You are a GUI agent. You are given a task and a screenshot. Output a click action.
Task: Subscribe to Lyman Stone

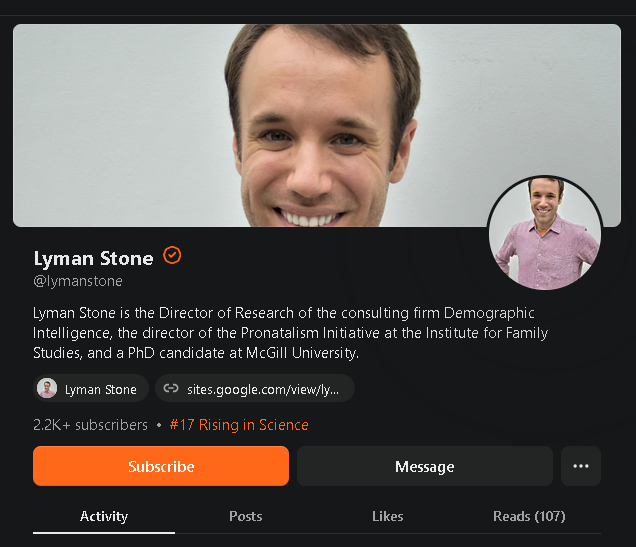[x=161, y=466]
